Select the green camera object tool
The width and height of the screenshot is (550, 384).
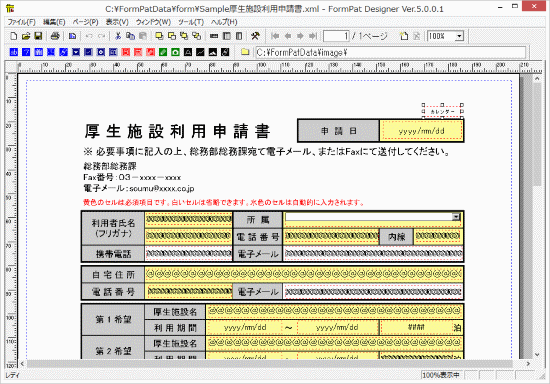[175, 52]
